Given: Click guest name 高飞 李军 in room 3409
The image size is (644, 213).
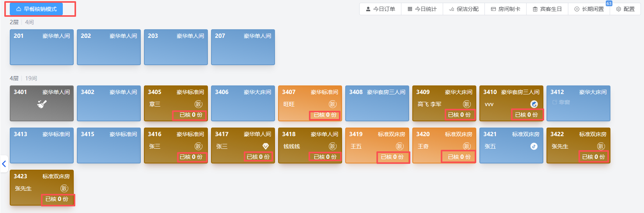Looking at the screenshot, I should [429, 105].
